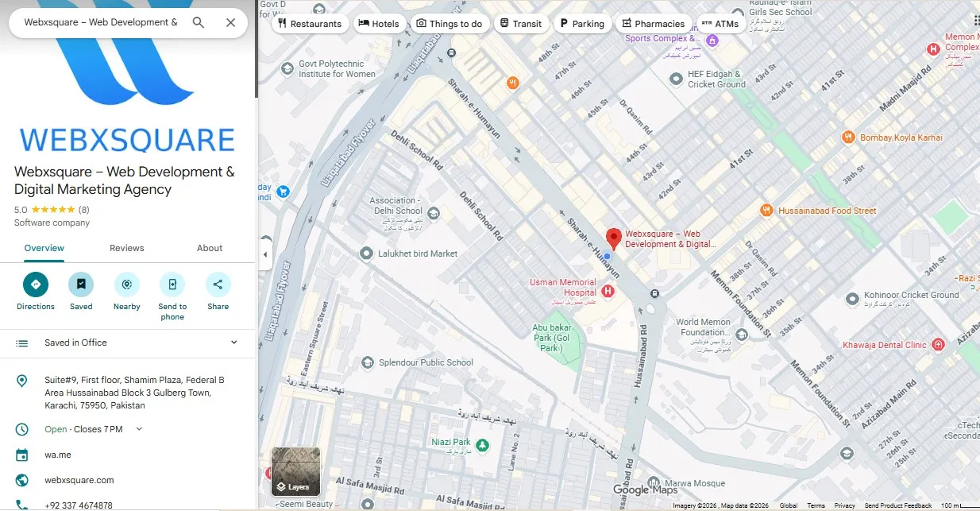Open the 8 reviews count
The width and height of the screenshot is (980, 511).
pos(83,210)
